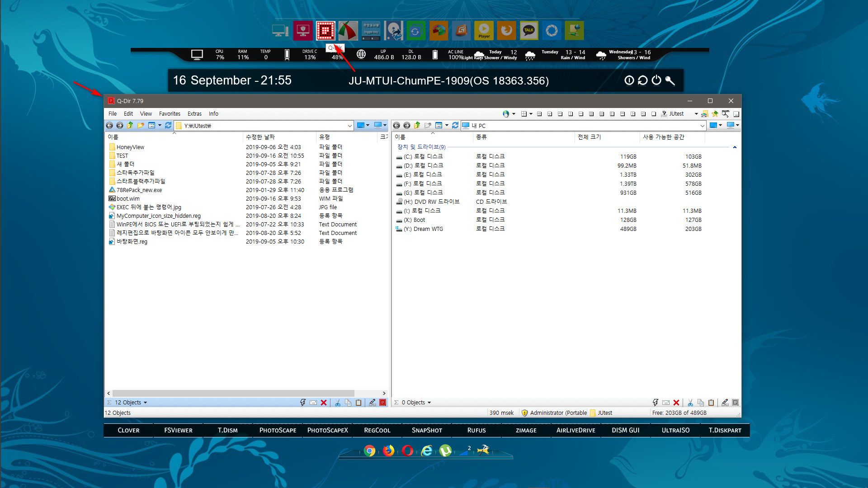Cut with scissors icon under right pane

(x=690, y=403)
